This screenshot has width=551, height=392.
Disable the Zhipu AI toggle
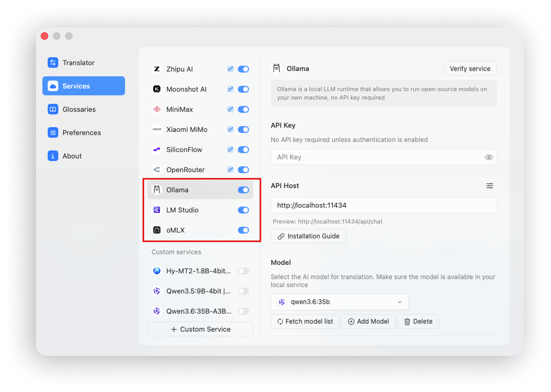click(x=243, y=69)
